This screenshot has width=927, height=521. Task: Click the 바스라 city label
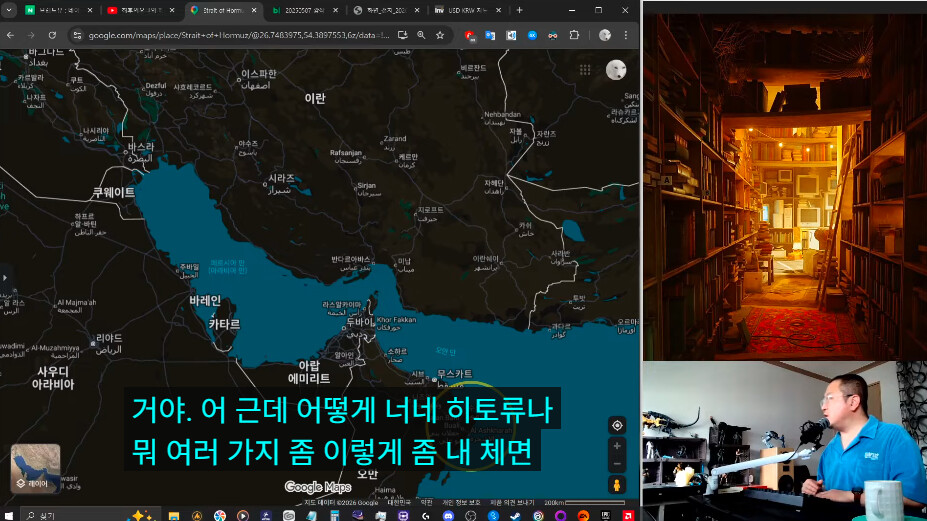click(141, 147)
